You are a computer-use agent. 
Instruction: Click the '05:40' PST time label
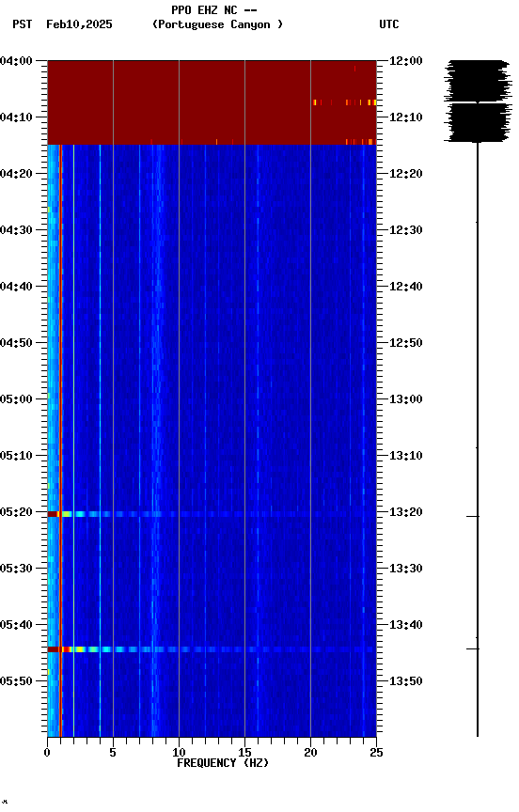[x=16, y=625]
